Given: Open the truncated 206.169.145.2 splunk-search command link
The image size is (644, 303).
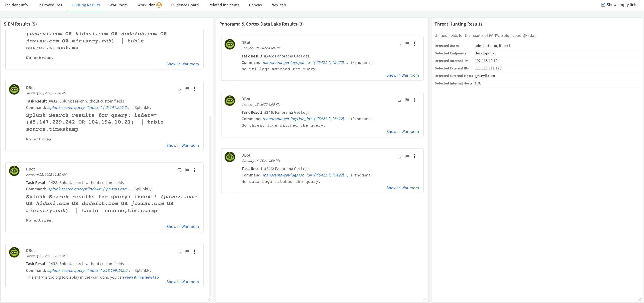Looking at the screenshot, I should [89, 270].
